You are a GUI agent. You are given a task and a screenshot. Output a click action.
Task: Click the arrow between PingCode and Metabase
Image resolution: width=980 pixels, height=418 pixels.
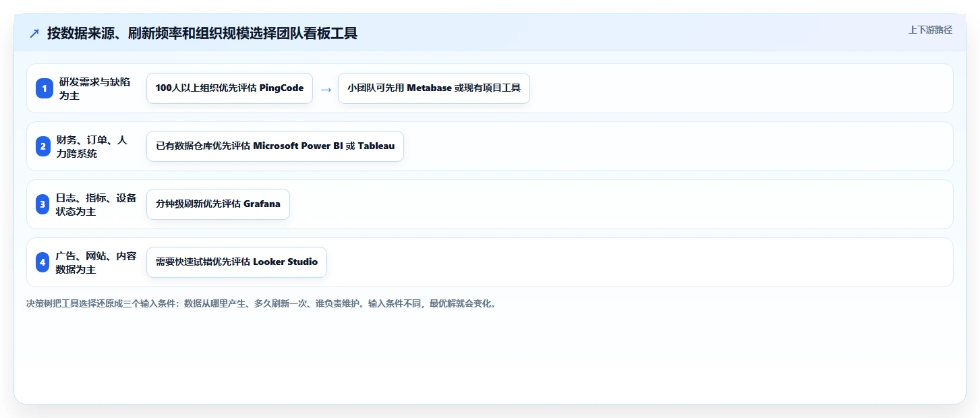point(326,89)
